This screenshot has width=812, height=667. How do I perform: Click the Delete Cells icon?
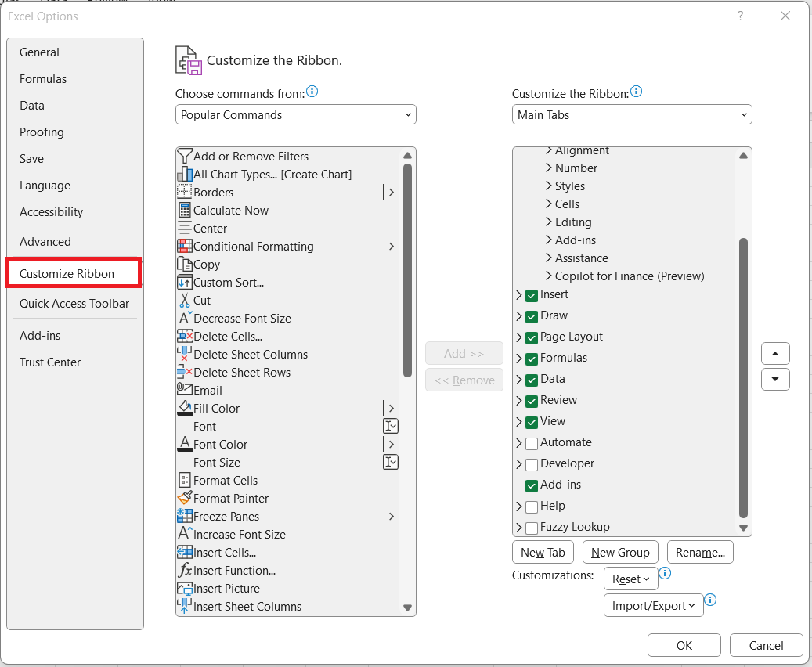pos(184,336)
